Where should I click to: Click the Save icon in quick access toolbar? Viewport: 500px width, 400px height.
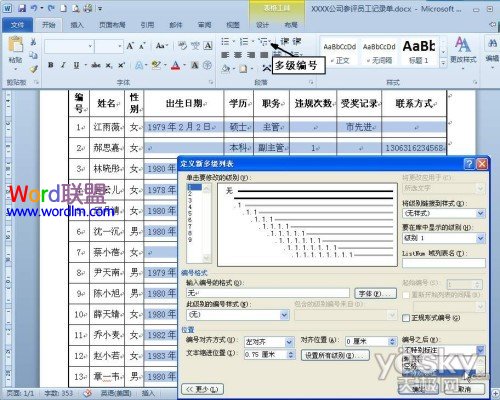22,8
